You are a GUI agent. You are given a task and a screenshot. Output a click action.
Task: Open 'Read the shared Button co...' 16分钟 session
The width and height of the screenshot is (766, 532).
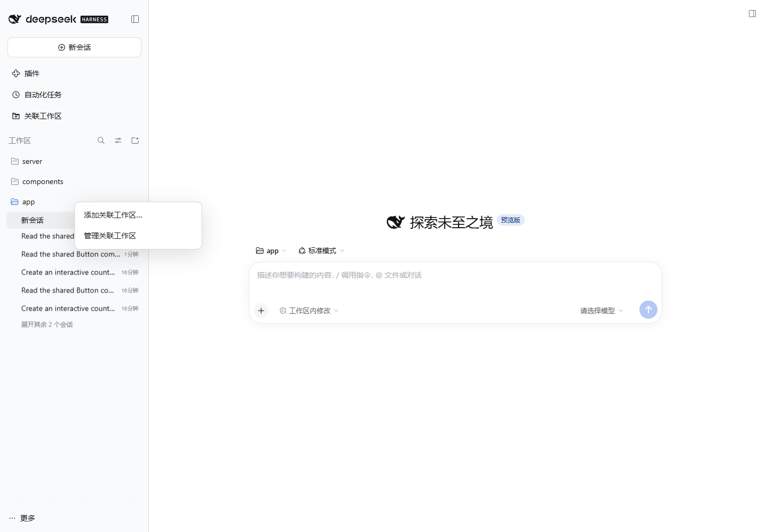(74, 290)
